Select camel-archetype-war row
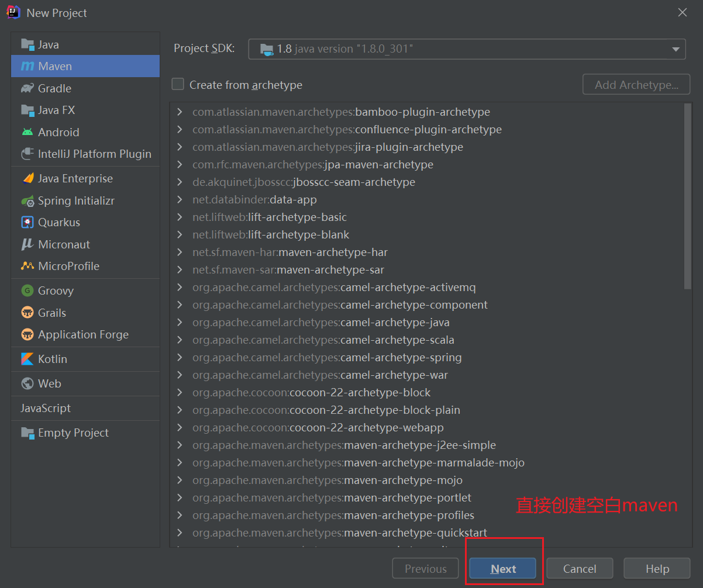The image size is (703, 588). pyautogui.click(x=427, y=375)
